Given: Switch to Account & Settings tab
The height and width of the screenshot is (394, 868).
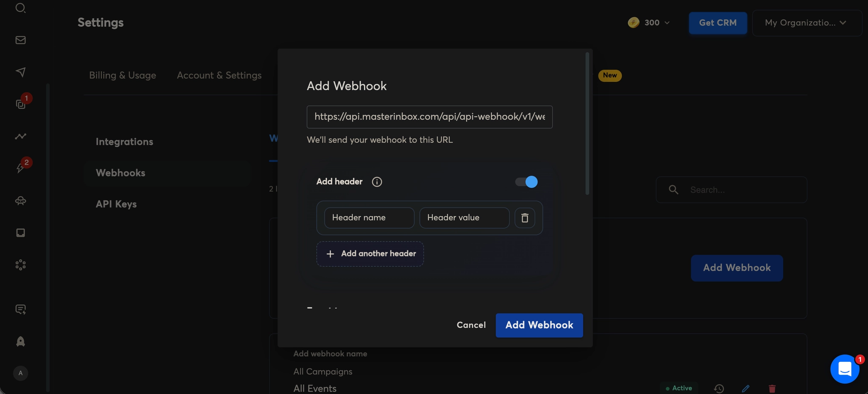Looking at the screenshot, I should coord(219,75).
